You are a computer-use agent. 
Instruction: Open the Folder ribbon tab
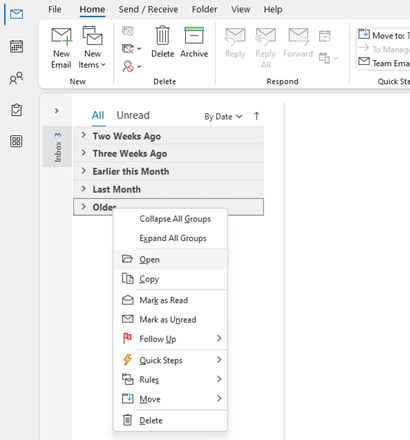[x=205, y=9]
